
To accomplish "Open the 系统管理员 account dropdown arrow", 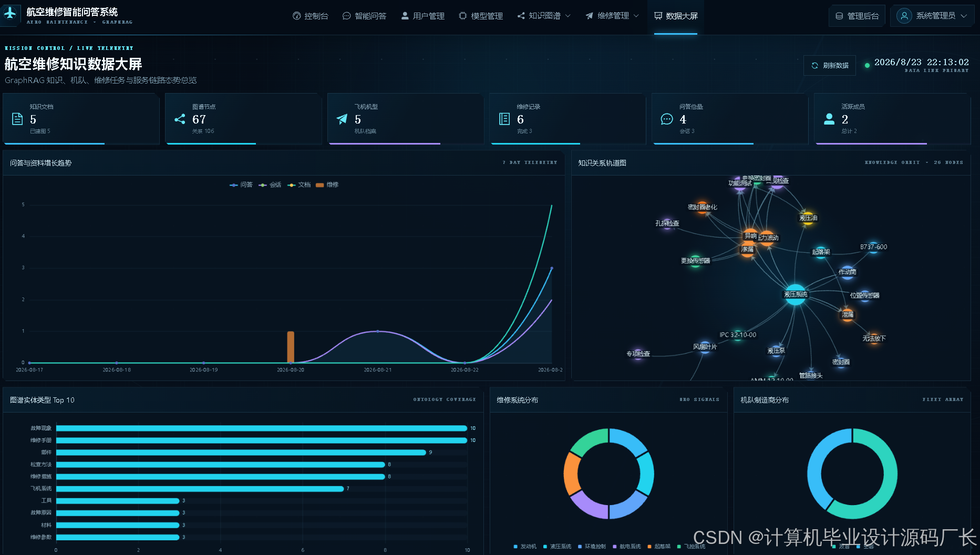I will [x=964, y=16].
